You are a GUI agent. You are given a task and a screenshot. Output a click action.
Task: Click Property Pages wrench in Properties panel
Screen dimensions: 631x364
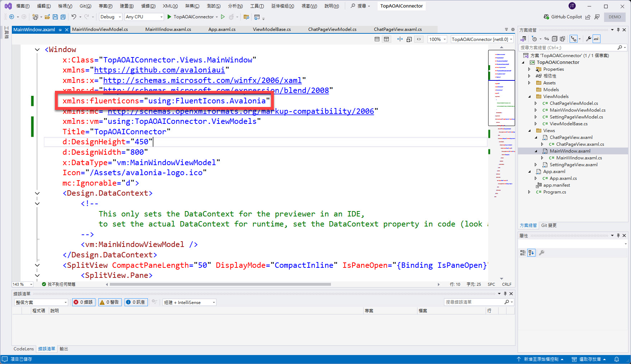click(x=542, y=253)
